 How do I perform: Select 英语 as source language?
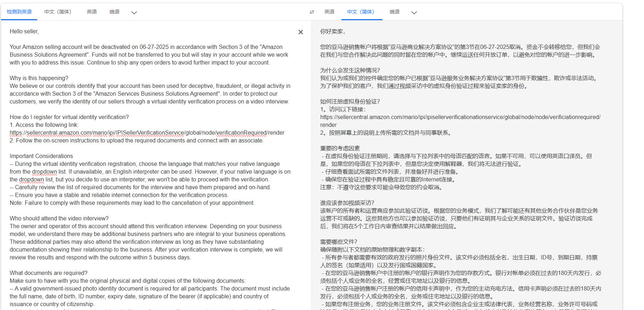[92, 12]
